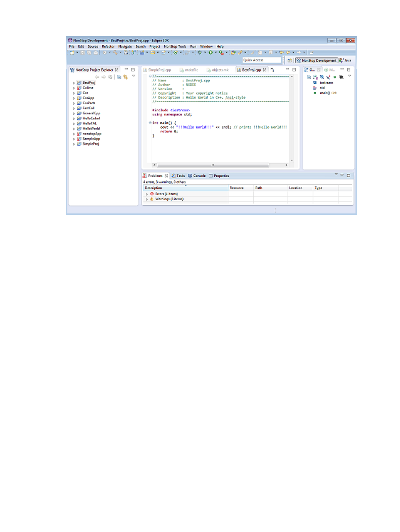The image size is (400, 532).
Task: Close the Outline view tab
Action: [x=319, y=70]
